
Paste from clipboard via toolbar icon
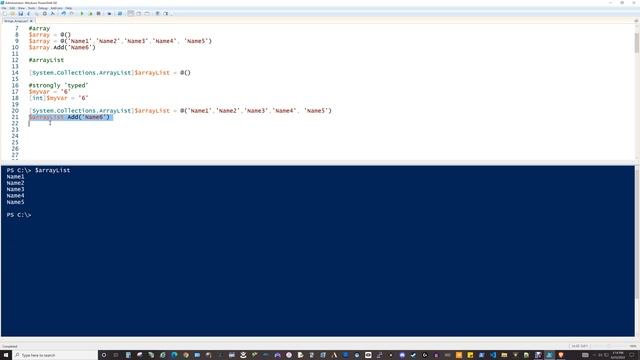44,13
